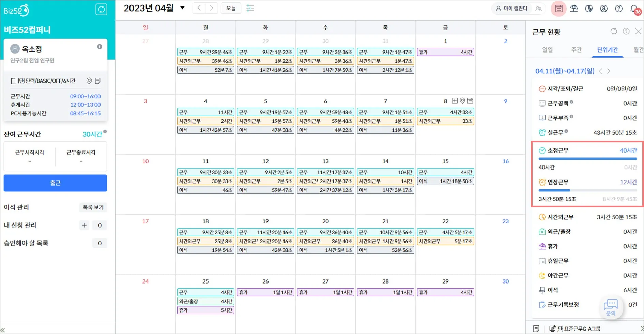
Task: Click the 근무공백 info icon
Action: [571, 102]
